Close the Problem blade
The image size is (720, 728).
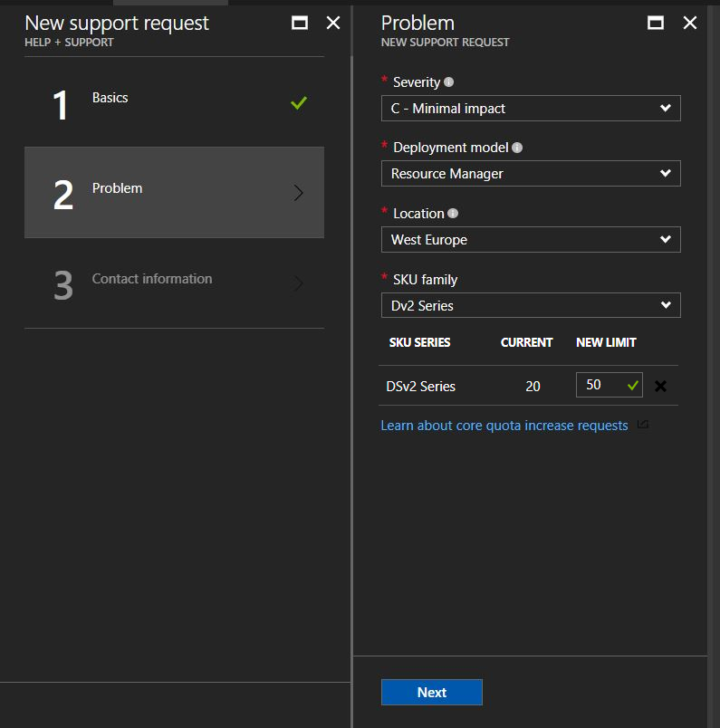click(690, 24)
